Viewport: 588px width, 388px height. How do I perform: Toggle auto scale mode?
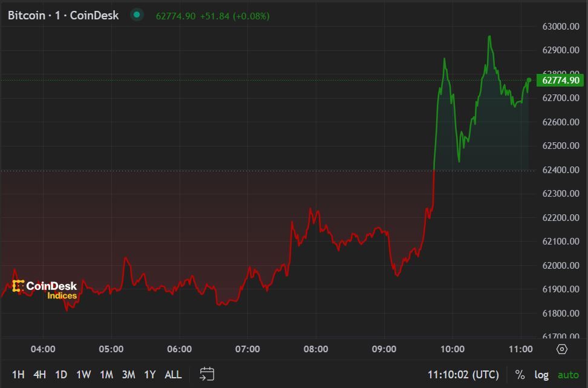click(x=568, y=375)
